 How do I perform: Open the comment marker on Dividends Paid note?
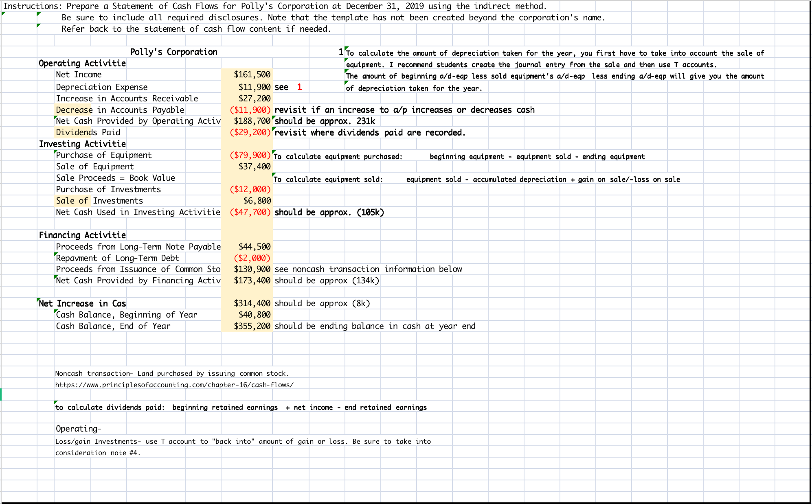[x=274, y=129]
